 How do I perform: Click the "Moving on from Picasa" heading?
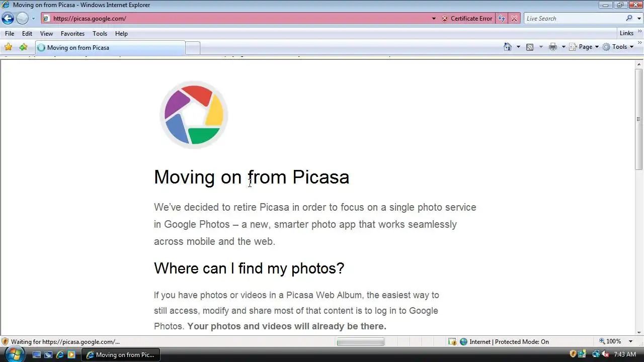(252, 177)
